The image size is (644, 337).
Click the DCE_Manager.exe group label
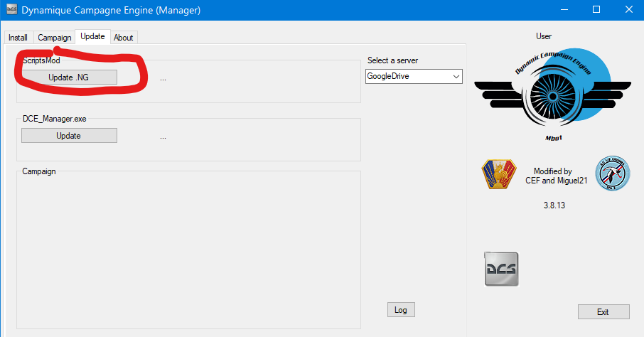click(x=54, y=119)
